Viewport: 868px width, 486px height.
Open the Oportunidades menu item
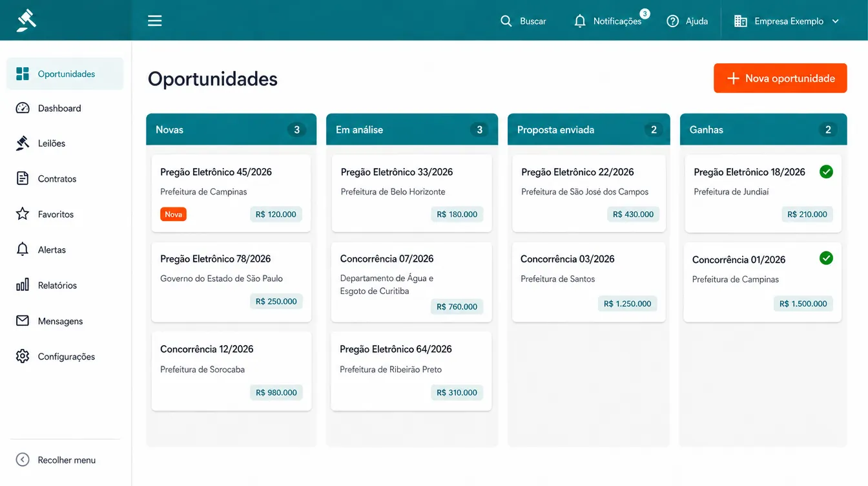tap(65, 74)
